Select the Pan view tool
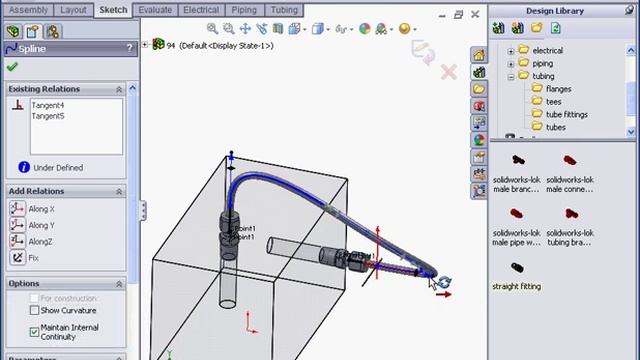Viewport: 640px width, 360px height. click(x=245, y=29)
